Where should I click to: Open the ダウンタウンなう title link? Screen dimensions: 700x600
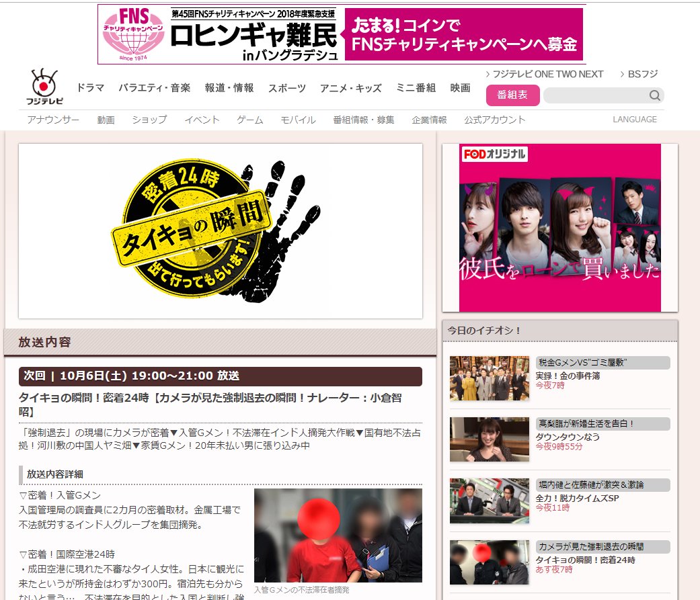(x=568, y=437)
